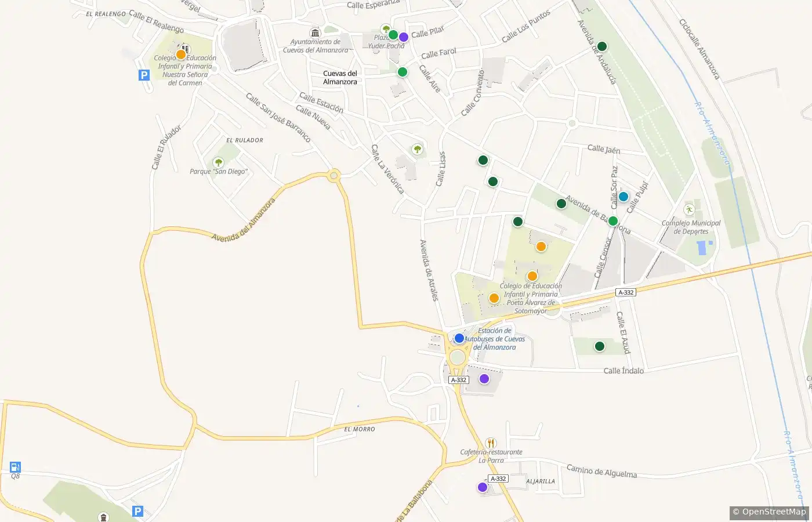Click the teal marker near Calle Sor Paz
Screen dimensions: 812x522
tap(623, 197)
